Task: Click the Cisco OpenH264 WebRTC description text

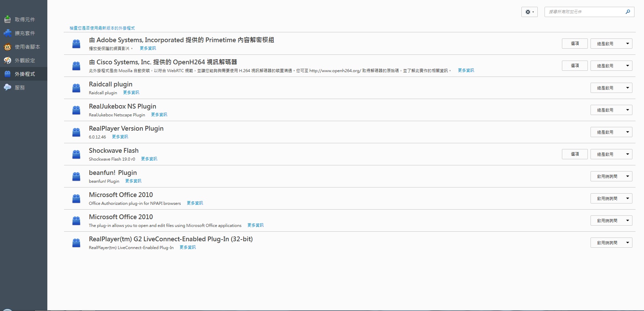Action: click(270, 70)
